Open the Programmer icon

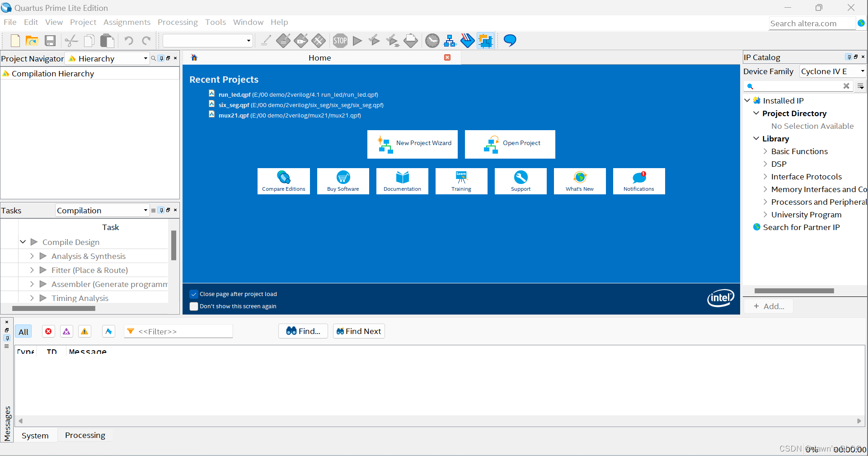(468, 41)
